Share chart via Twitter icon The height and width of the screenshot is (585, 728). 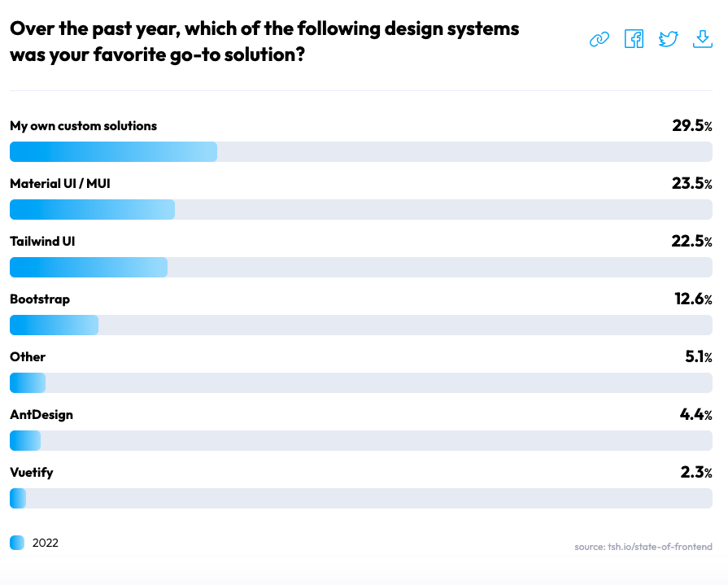[x=668, y=39]
